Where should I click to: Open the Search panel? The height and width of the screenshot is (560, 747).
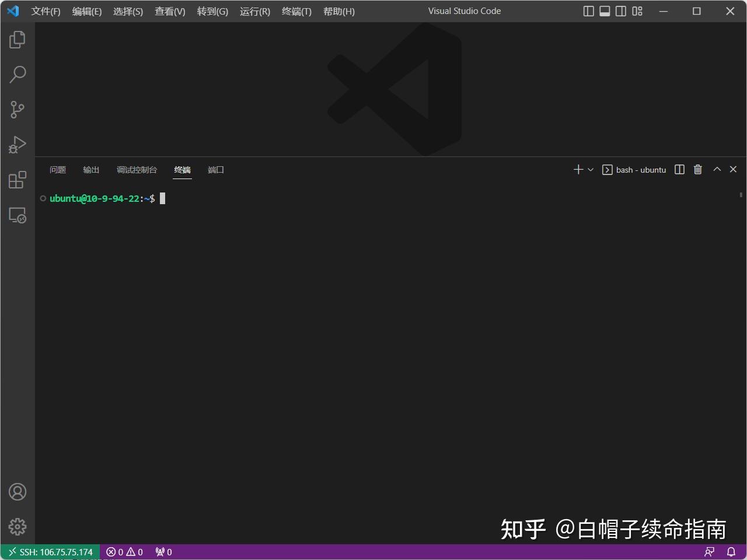[17, 74]
